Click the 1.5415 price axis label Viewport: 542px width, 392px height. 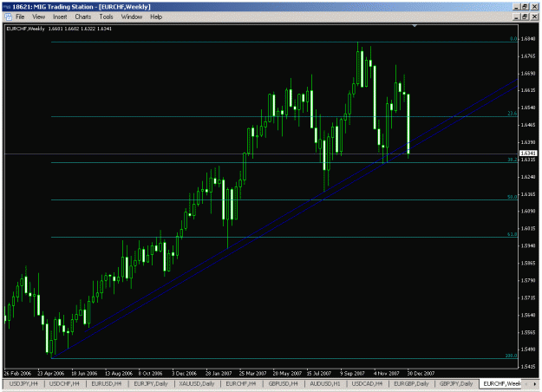528,367
